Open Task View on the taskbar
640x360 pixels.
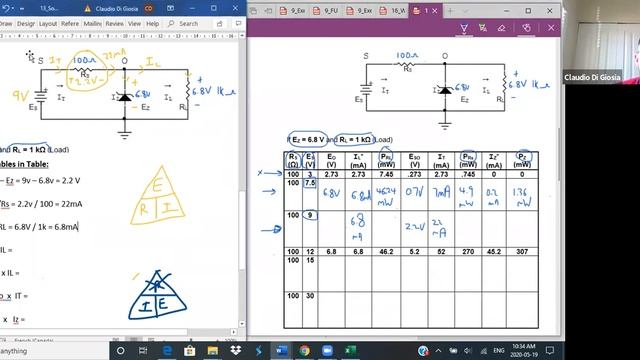143,351
